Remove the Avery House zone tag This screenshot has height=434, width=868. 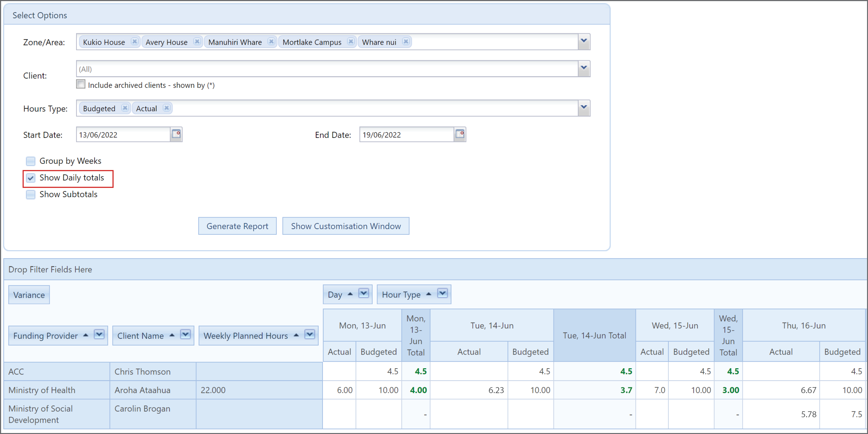click(x=197, y=41)
